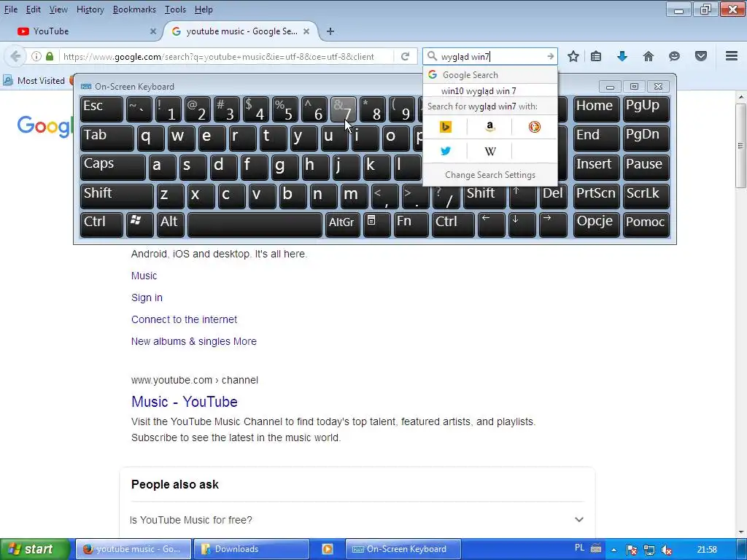This screenshot has height=560, width=747.
Task: Close the YouTube tab
Action: [x=153, y=31]
